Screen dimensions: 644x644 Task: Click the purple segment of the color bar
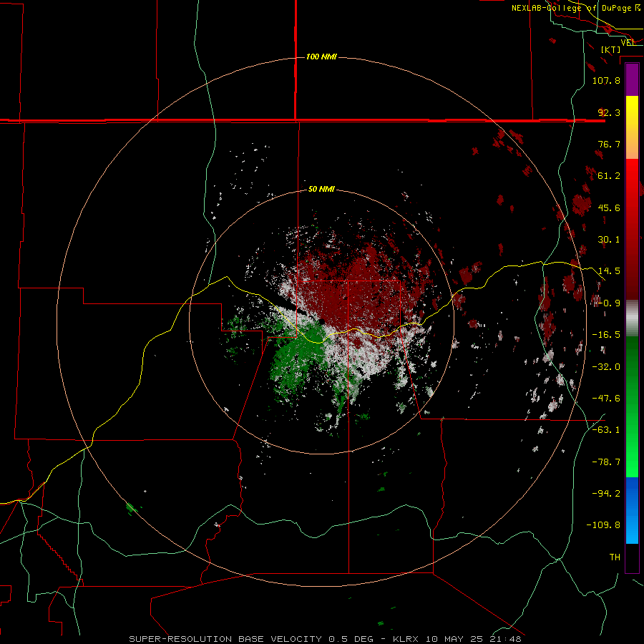[632, 79]
